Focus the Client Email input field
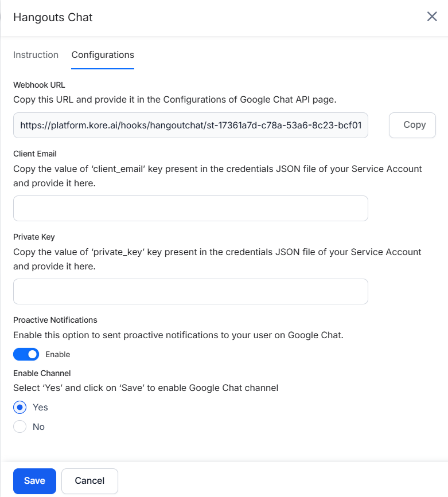 [x=190, y=208]
